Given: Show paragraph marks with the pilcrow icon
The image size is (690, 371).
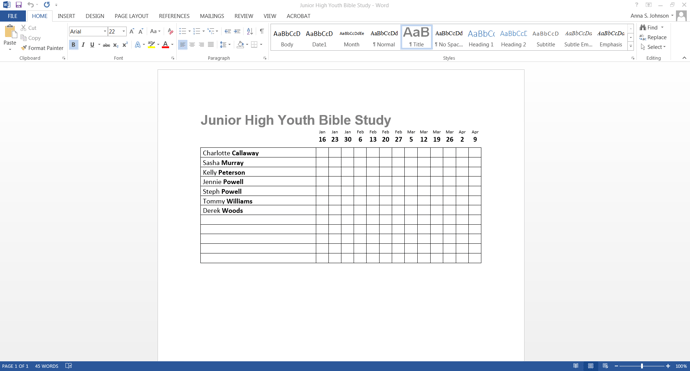Looking at the screenshot, I should (x=262, y=31).
